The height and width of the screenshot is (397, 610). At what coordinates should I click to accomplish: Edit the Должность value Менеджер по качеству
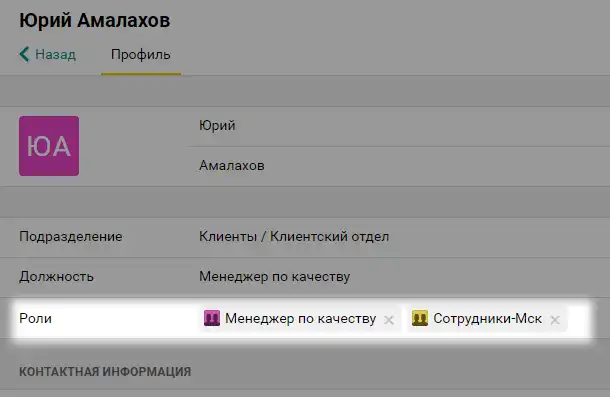click(x=275, y=277)
